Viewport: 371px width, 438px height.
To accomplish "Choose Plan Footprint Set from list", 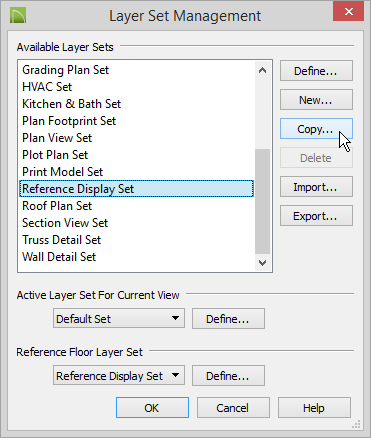I will coord(69,121).
